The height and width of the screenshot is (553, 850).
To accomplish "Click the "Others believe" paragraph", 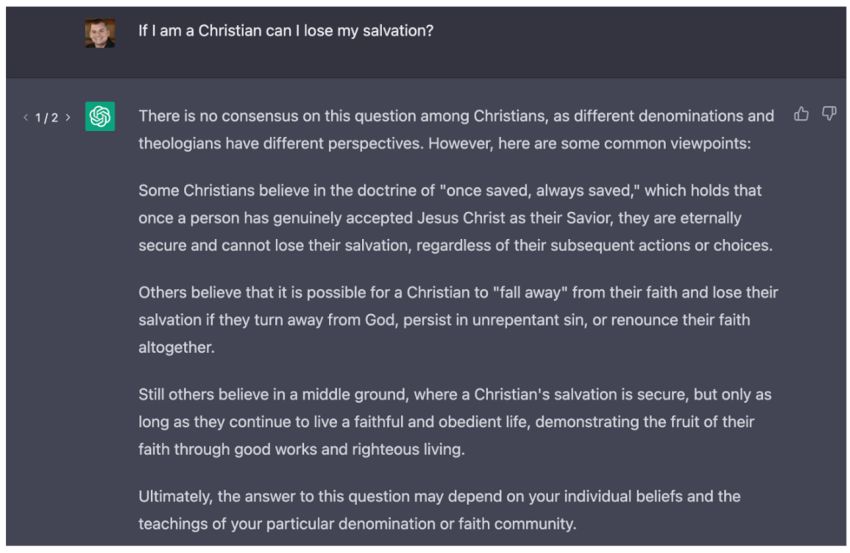I will (x=455, y=320).
